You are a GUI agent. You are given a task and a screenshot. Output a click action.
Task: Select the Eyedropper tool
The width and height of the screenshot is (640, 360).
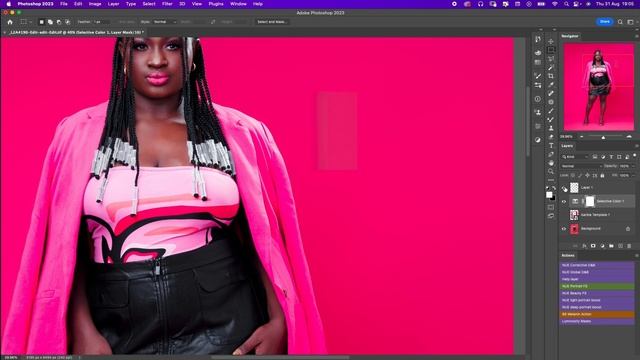tap(551, 84)
